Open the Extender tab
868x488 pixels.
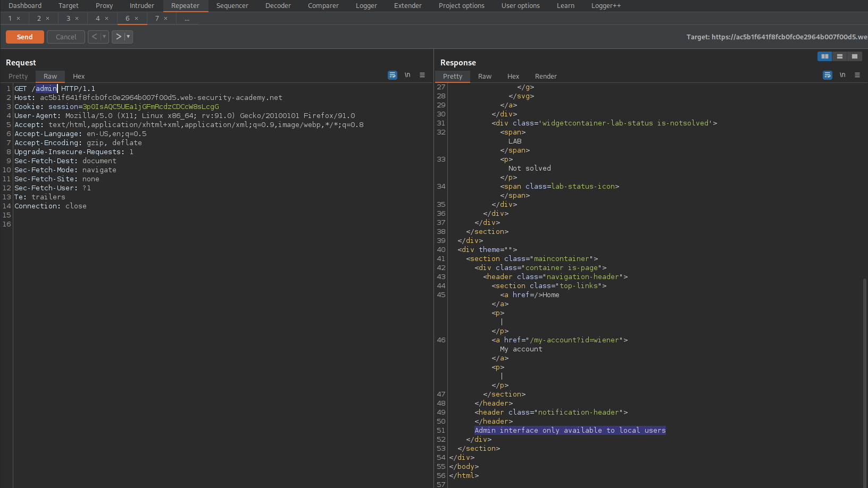[x=408, y=6]
